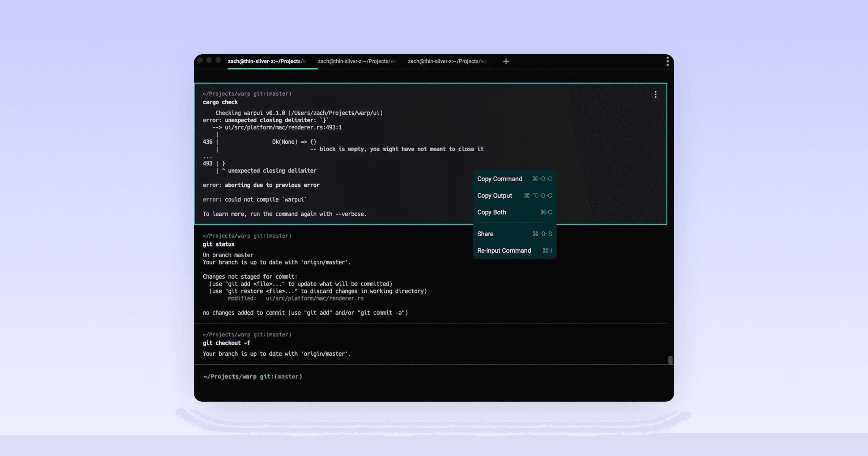
Task: Click "Changes not staged for commit:" line
Action: point(250,277)
